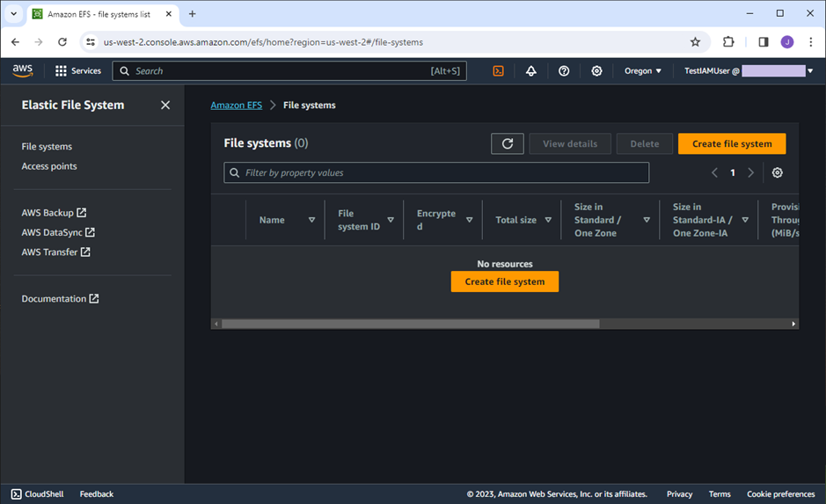Open AWS DataSync external link

pyautogui.click(x=58, y=232)
